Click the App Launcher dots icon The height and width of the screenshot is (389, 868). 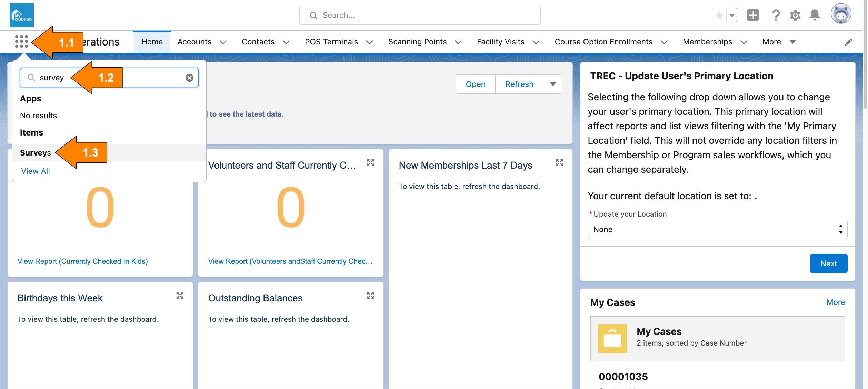21,41
